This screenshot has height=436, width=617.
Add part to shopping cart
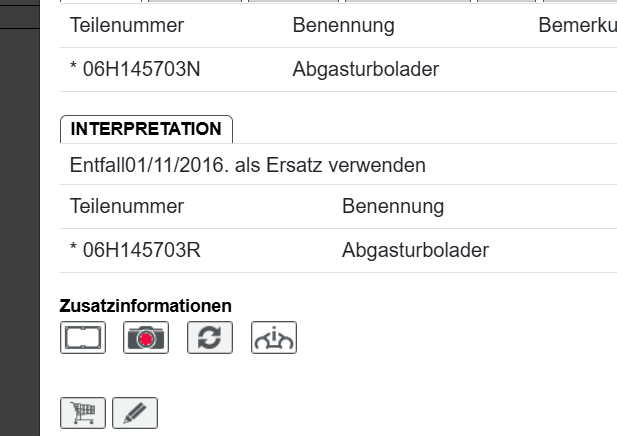(x=84, y=412)
